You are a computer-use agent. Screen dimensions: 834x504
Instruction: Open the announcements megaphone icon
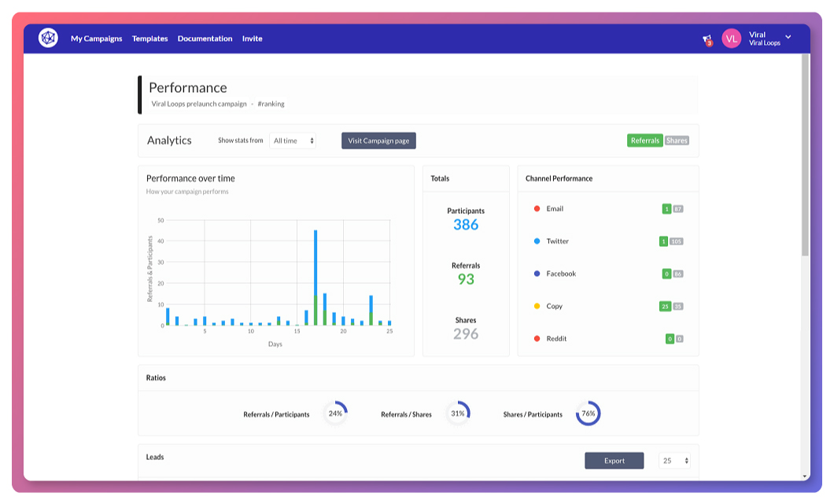(707, 39)
